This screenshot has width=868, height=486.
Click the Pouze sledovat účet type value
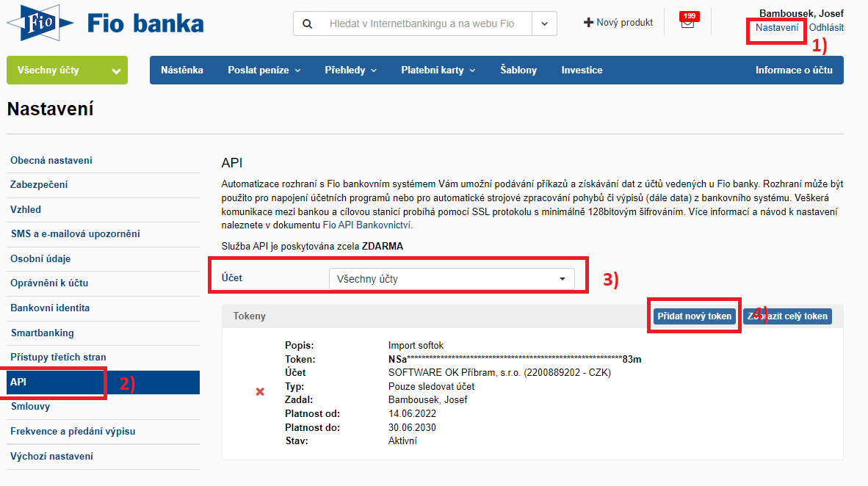(x=431, y=386)
